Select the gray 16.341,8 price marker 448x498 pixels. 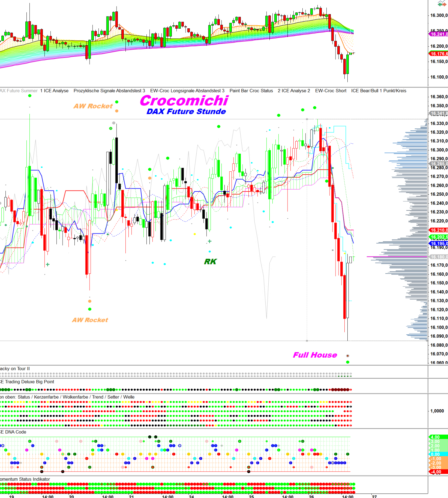pos(439,113)
